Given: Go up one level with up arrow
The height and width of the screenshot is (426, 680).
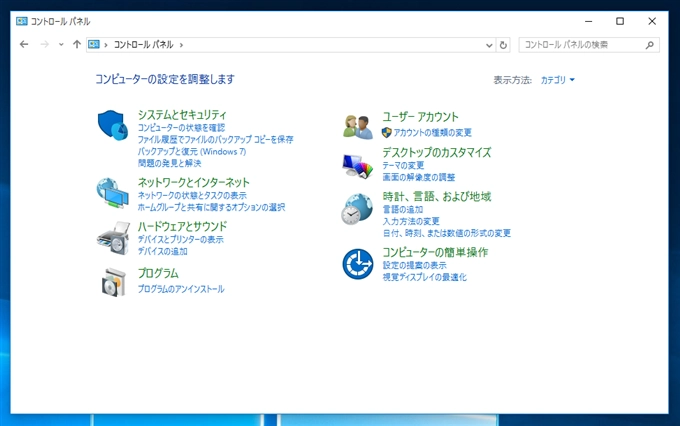Looking at the screenshot, I should click(77, 44).
